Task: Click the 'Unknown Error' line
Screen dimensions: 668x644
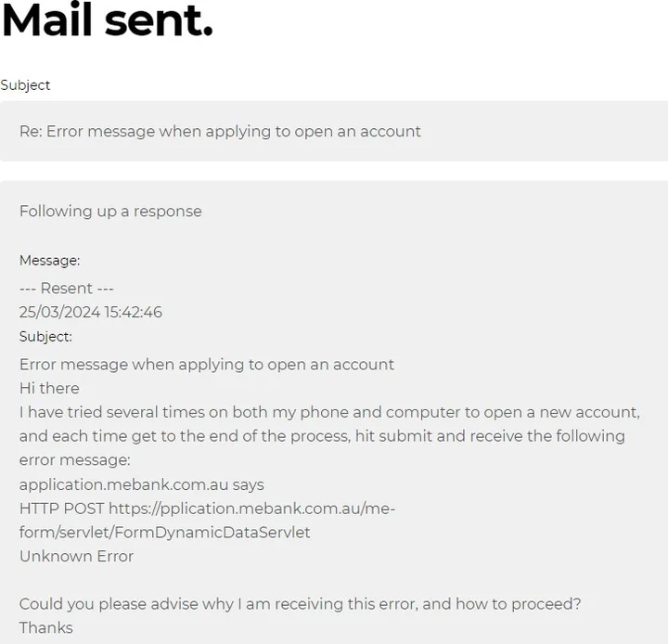Action: pos(76,557)
